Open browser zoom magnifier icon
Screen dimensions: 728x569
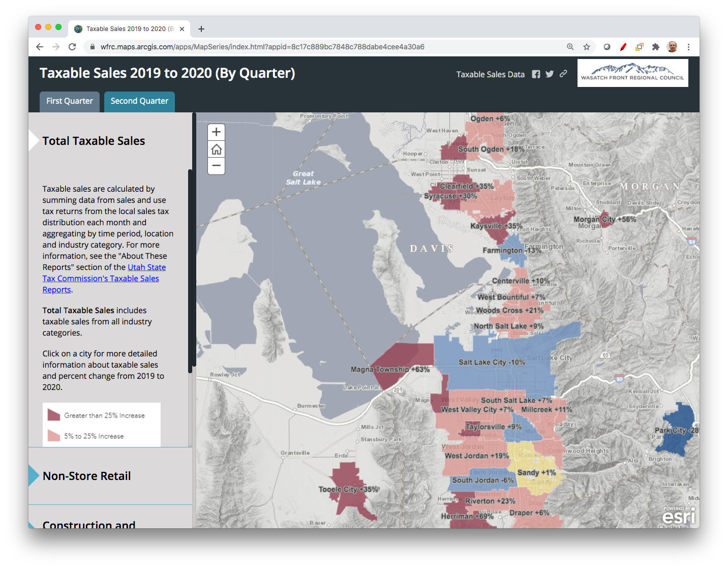(x=570, y=47)
